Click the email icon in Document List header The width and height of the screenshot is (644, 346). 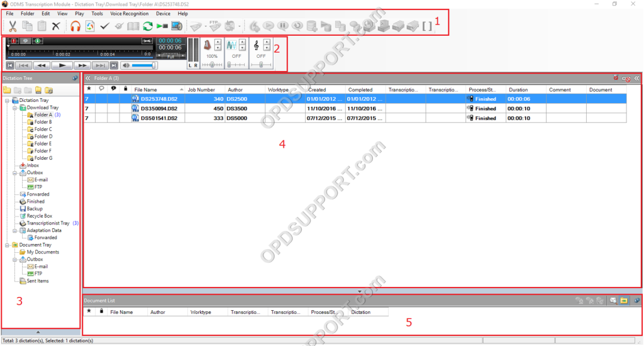[613, 301]
